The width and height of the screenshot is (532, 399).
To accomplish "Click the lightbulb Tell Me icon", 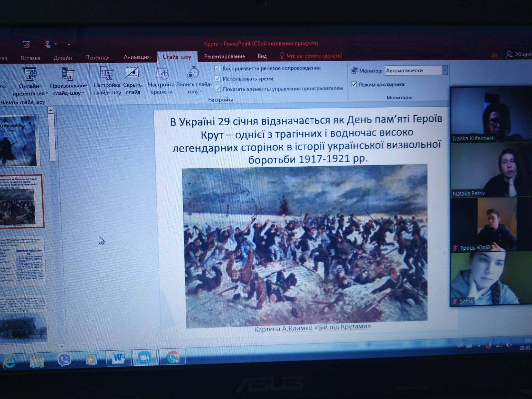I will (x=282, y=56).
